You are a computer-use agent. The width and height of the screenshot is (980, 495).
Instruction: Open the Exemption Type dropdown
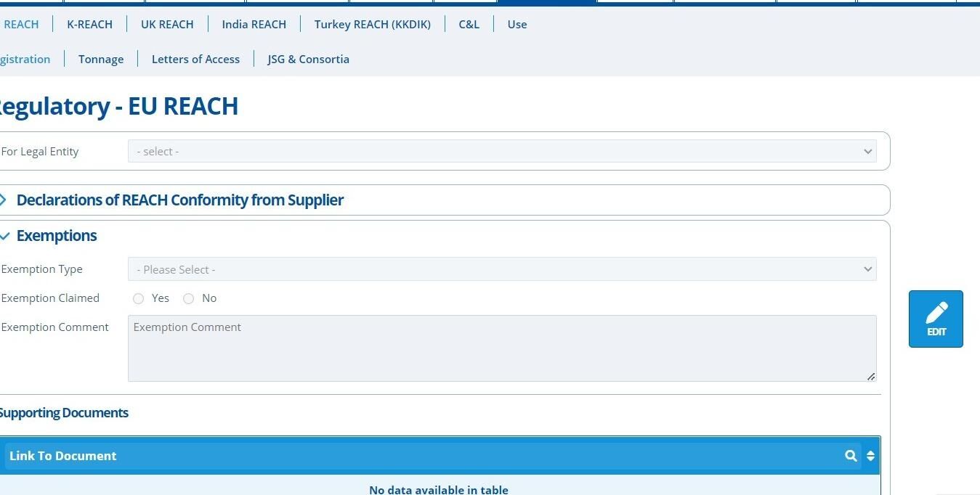(502, 269)
